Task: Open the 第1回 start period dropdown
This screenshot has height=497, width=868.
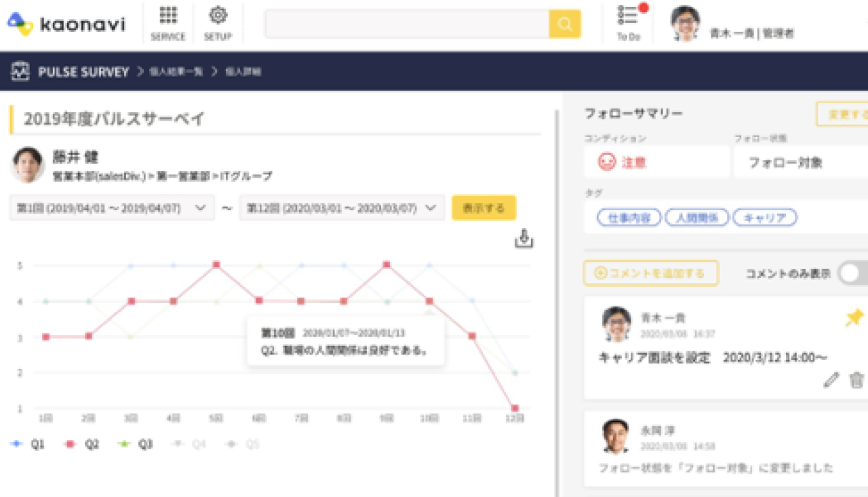Action: pos(112,208)
